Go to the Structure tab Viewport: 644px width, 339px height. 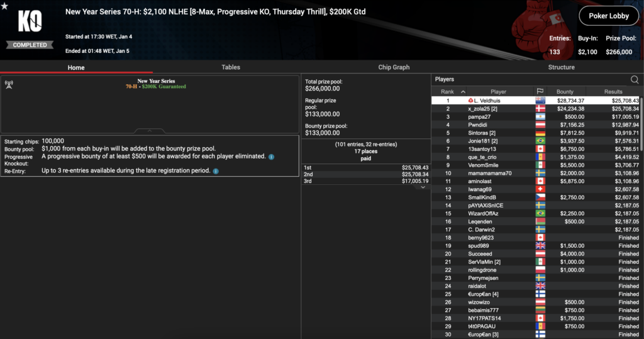561,67
